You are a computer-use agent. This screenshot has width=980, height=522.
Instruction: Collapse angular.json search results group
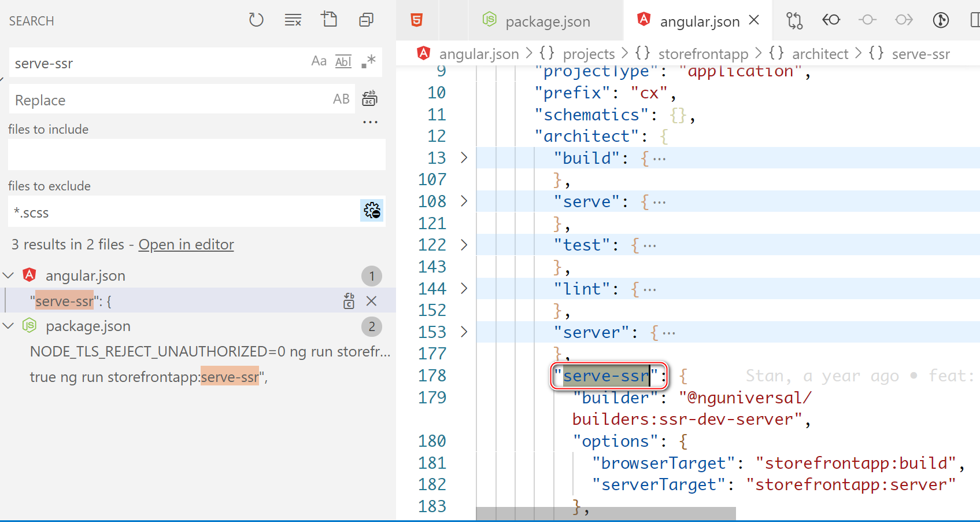[x=8, y=275]
